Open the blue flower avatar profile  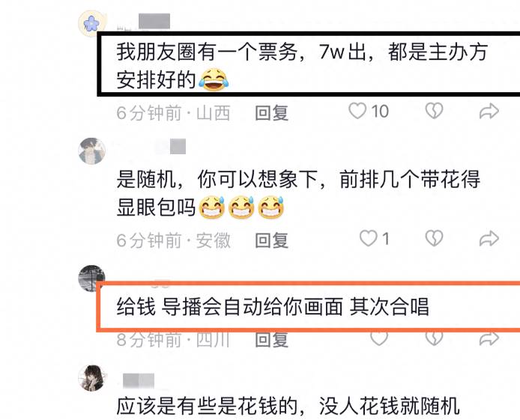(91, 22)
